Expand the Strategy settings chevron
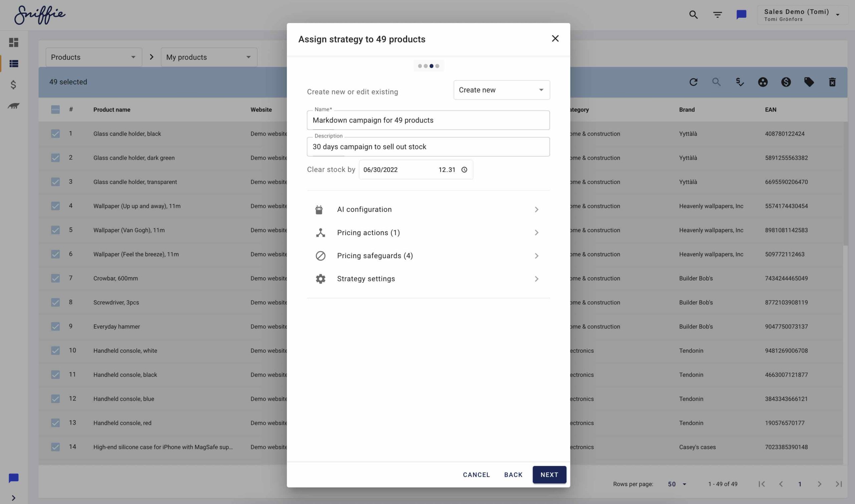This screenshot has width=855, height=504. [536, 279]
